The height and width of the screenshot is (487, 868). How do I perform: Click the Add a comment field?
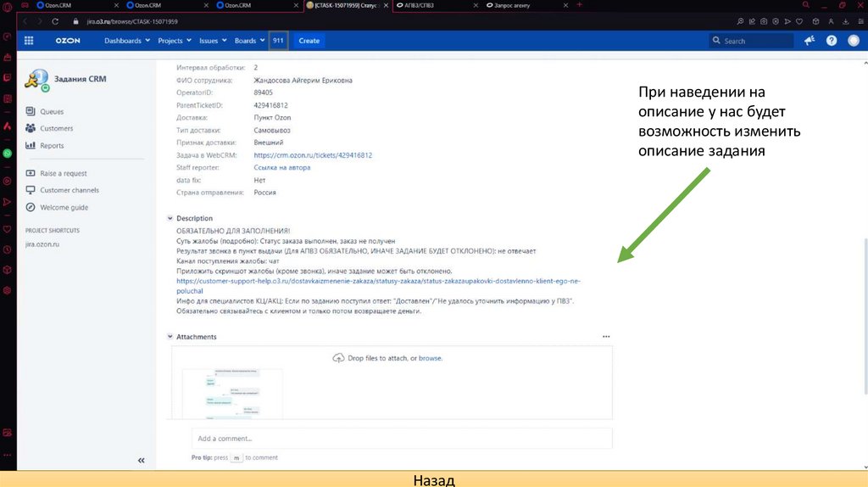[x=402, y=439]
